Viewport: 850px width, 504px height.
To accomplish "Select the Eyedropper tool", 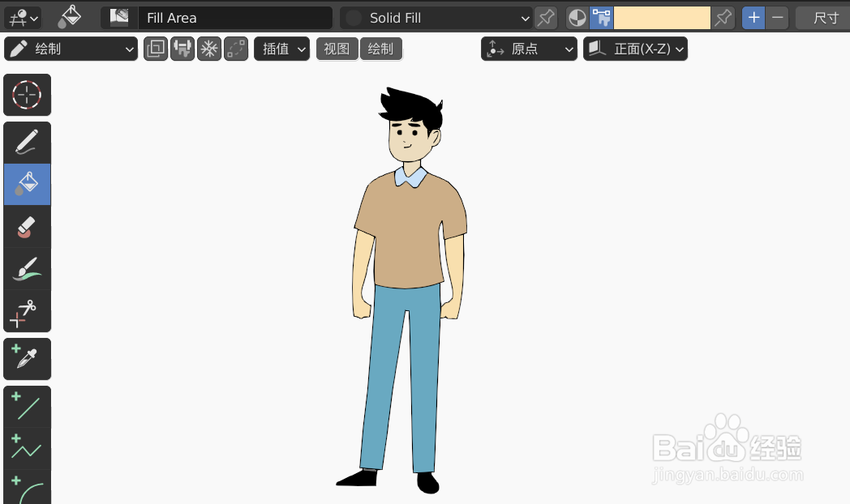I will tap(27, 359).
